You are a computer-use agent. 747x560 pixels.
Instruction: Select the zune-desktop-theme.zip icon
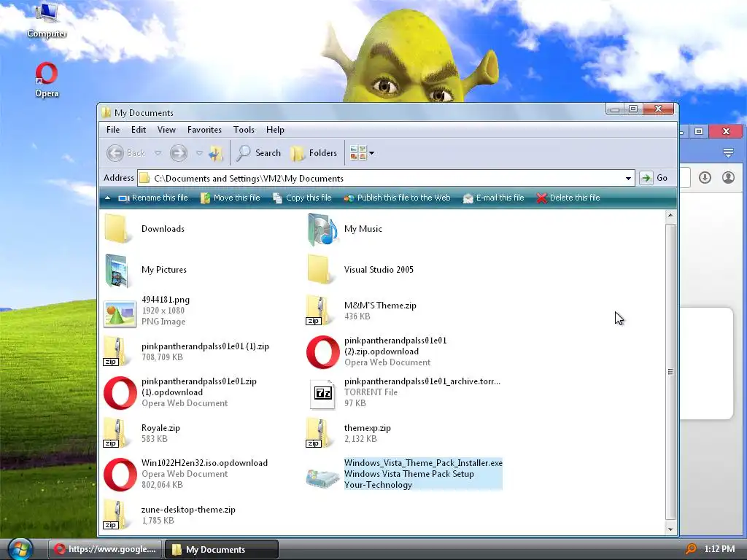(x=115, y=515)
